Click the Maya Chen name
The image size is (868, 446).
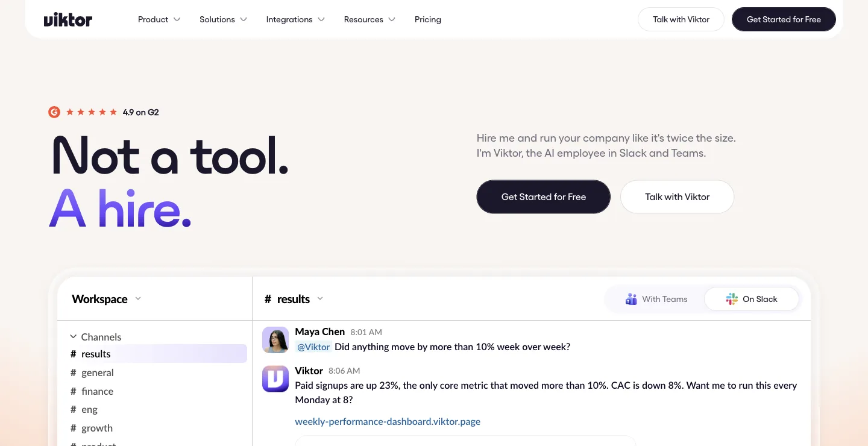pyautogui.click(x=319, y=331)
